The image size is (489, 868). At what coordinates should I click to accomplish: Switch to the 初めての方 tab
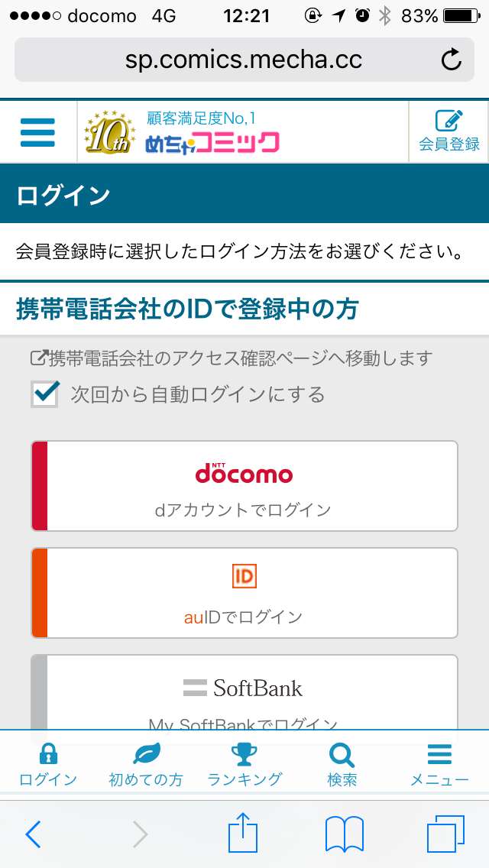coord(146,764)
